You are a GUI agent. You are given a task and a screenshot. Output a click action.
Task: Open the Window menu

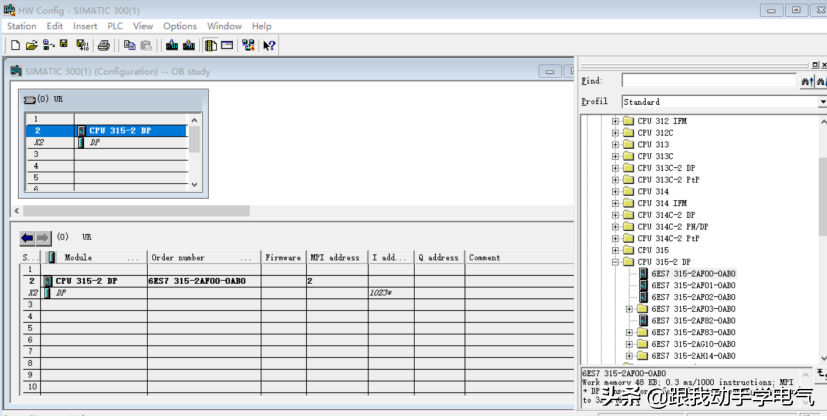coord(224,26)
